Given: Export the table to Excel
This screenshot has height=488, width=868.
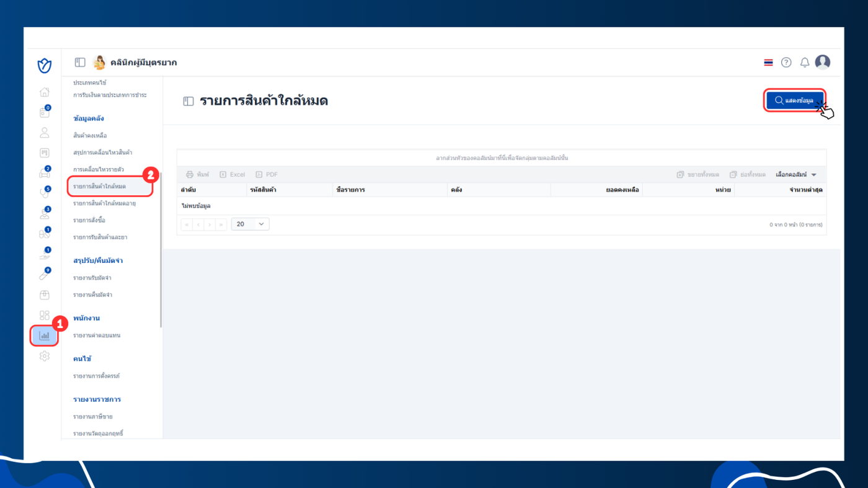Looking at the screenshot, I should coord(232,175).
